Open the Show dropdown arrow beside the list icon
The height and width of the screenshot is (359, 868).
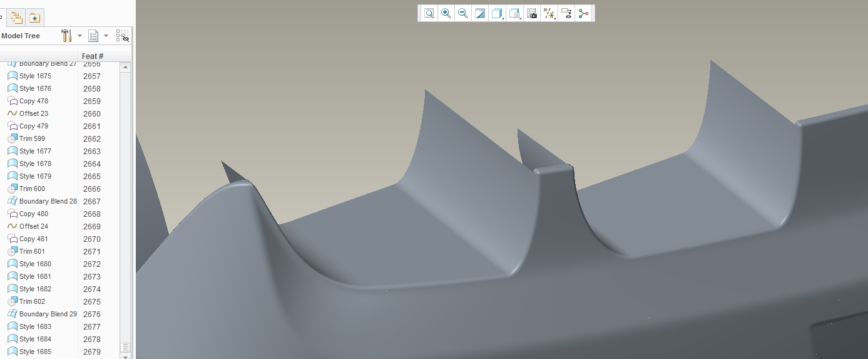pyautogui.click(x=106, y=36)
